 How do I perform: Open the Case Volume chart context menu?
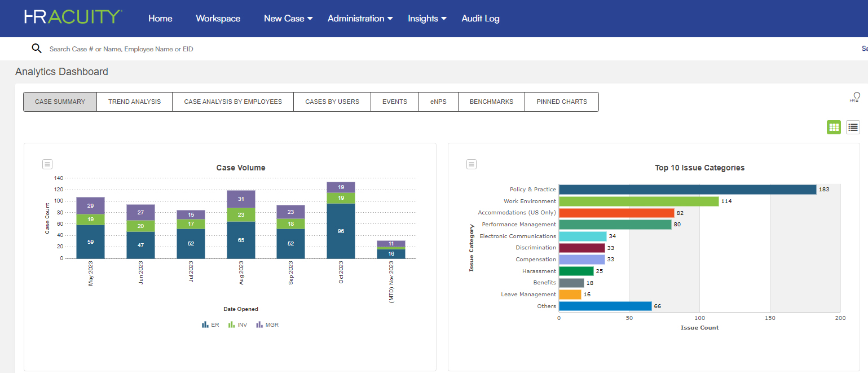point(47,164)
